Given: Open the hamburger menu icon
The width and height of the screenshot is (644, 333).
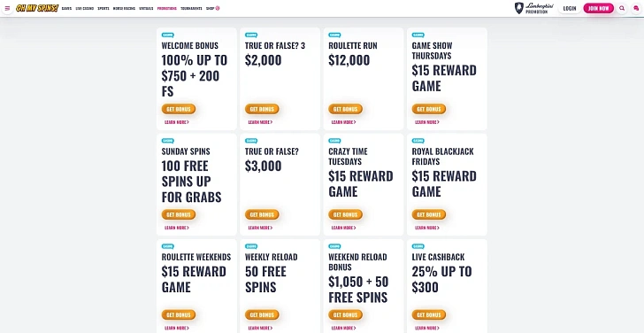Looking at the screenshot, I should (7, 8).
